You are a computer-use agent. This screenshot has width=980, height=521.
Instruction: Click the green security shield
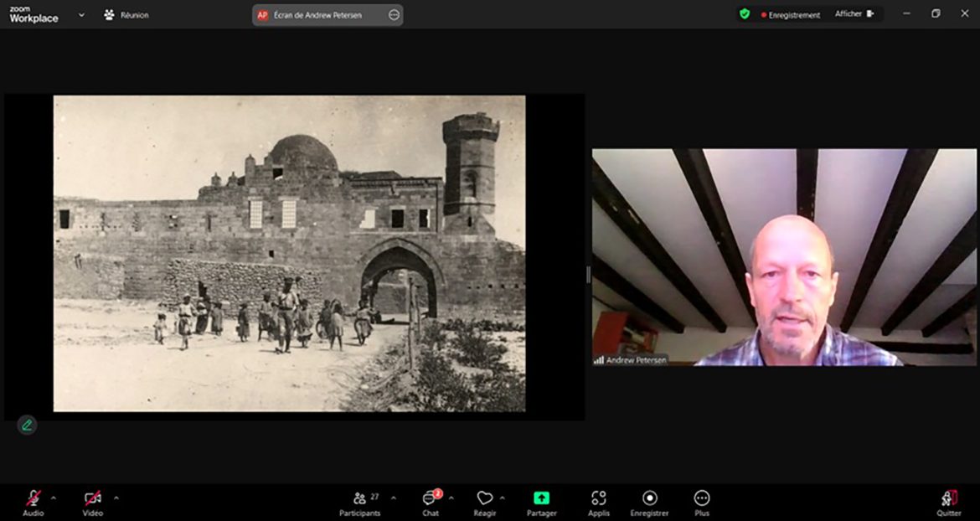tap(744, 14)
